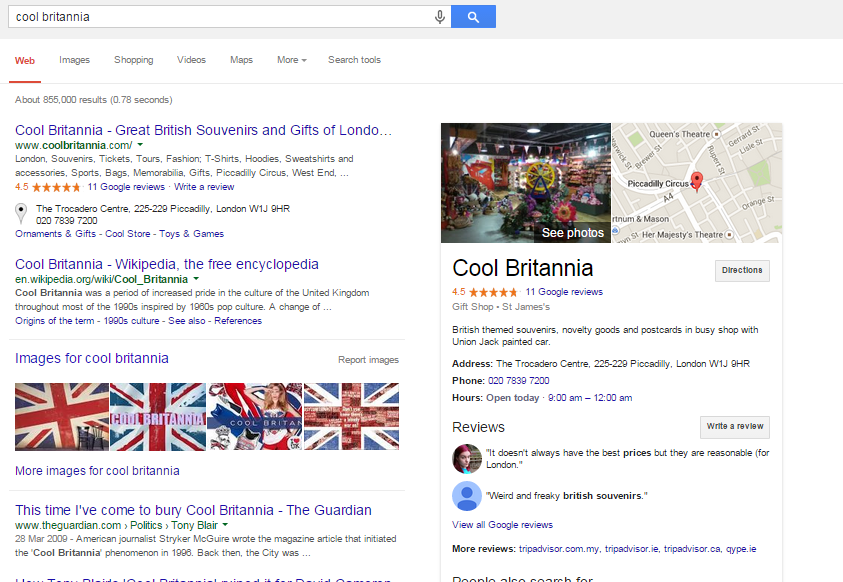The width and height of the screenshot is (843, 582).
Task: Click Images for cool britannia heading
Action: click(x=92, y=358)
